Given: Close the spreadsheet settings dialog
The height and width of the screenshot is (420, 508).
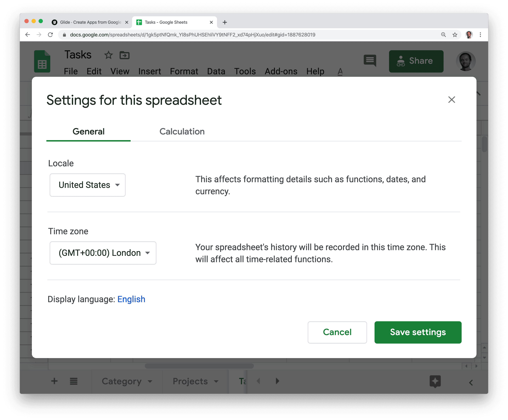Looking at the screenshot, I should (451, 100).
